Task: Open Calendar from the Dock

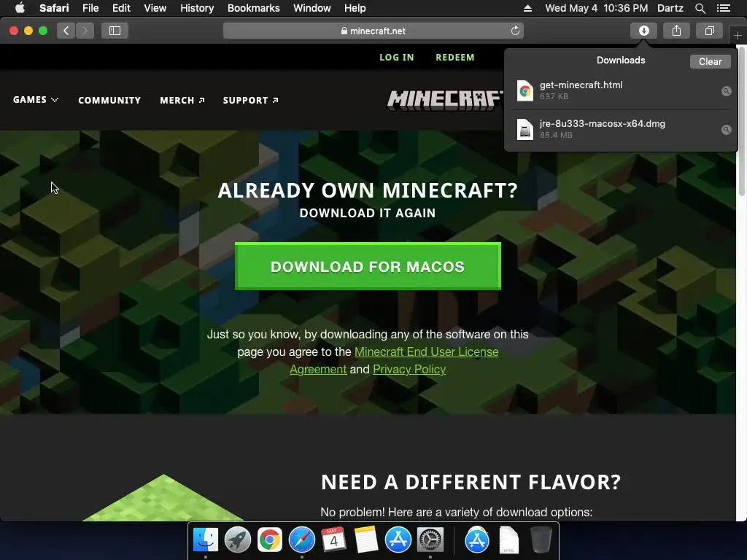Action: pos(333,540)
